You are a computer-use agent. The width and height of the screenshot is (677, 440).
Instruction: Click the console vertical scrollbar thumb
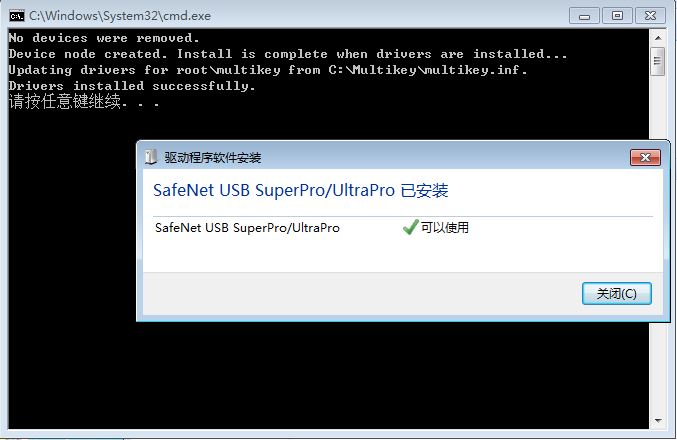click(x=658, y=61)
